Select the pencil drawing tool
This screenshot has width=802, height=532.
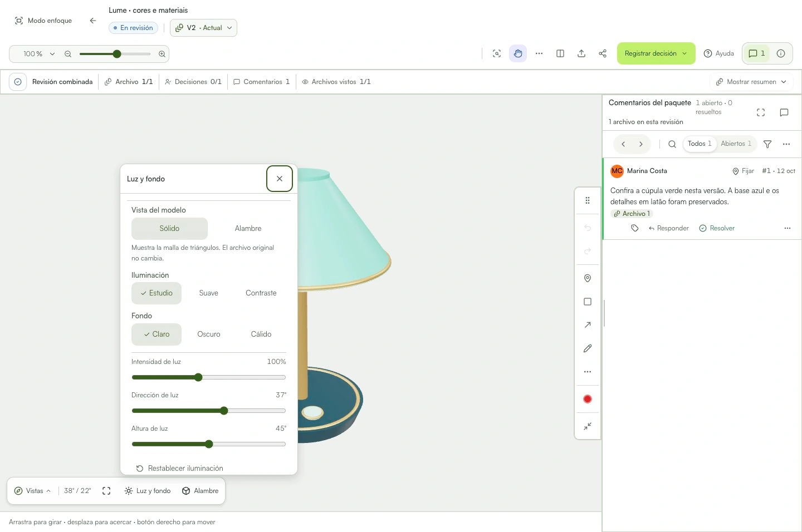588,348
